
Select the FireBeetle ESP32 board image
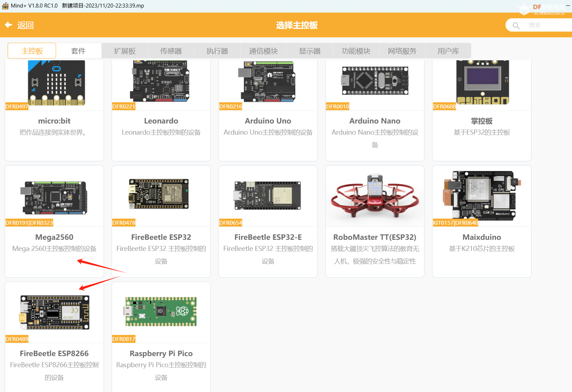158,194
